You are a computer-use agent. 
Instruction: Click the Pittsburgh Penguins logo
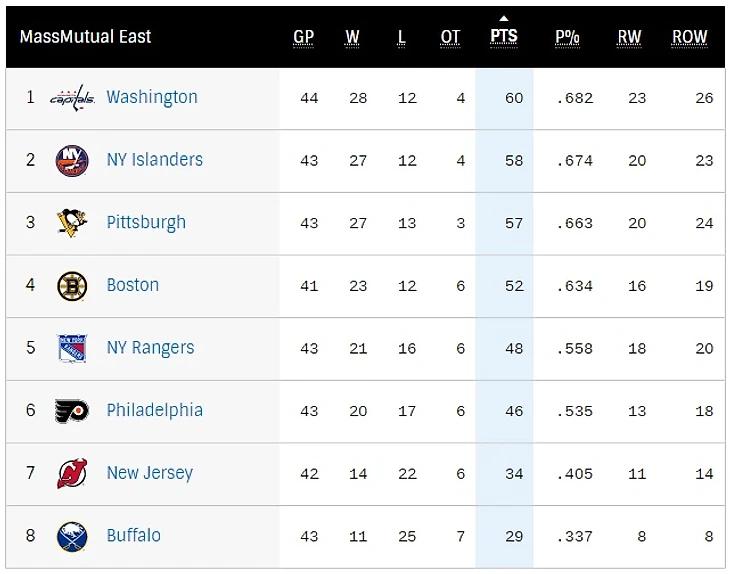pyautogui.click(x=72, y=223)
